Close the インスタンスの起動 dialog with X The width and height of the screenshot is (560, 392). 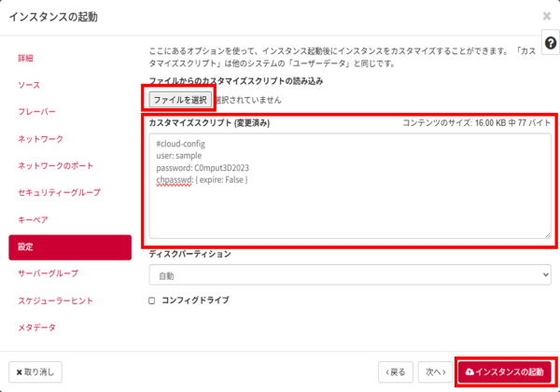[x=546, y=17]
